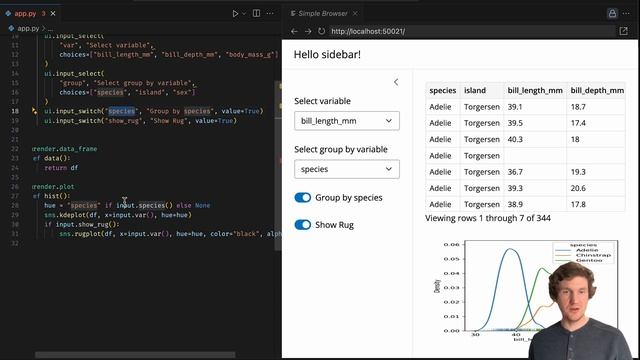Click line number 18 in gutter
The image size is (640, 360).
[15, 111]
